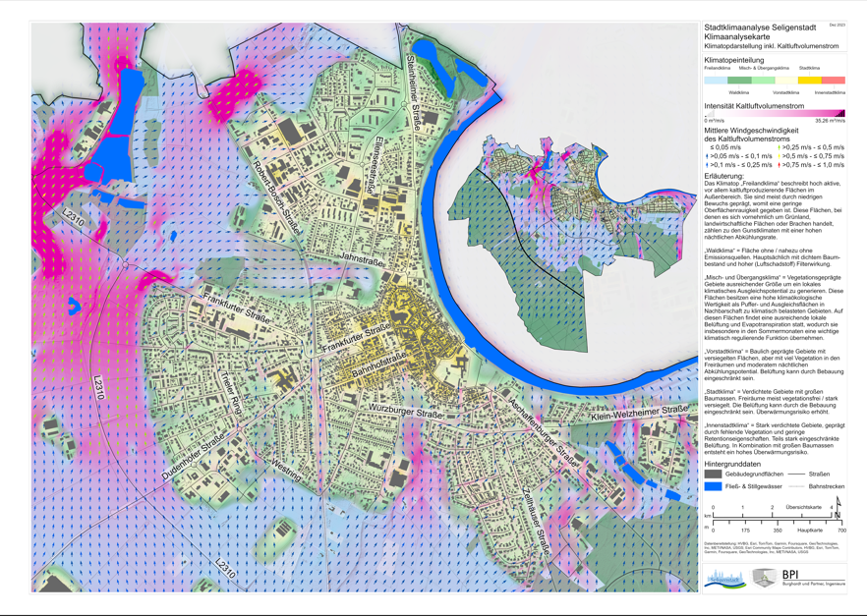Select the Freilandklima light blue swatch
867x616 pixels.
716,81
